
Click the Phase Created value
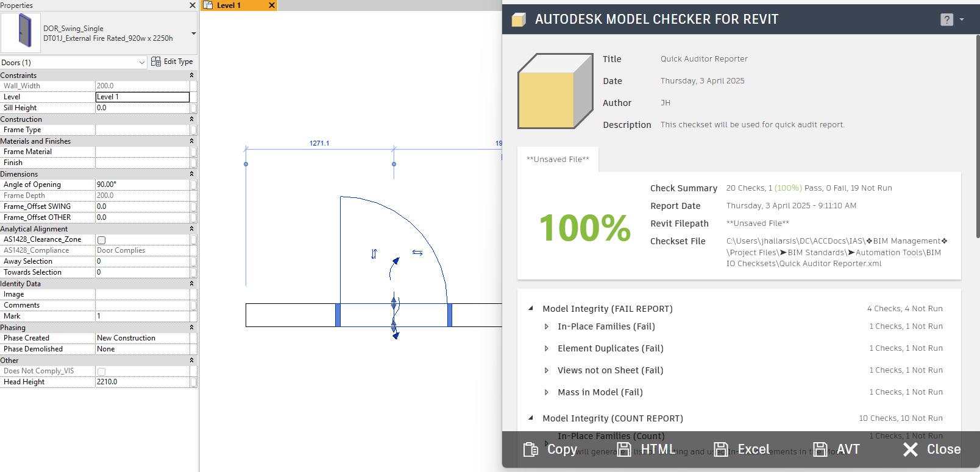tap(143, 338)
